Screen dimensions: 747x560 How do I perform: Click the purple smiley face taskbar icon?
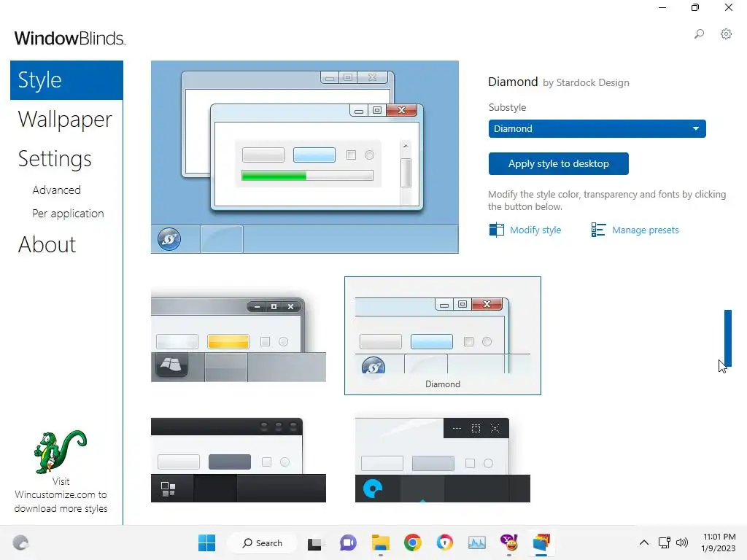pyautogui.click(x=508, y=542)
